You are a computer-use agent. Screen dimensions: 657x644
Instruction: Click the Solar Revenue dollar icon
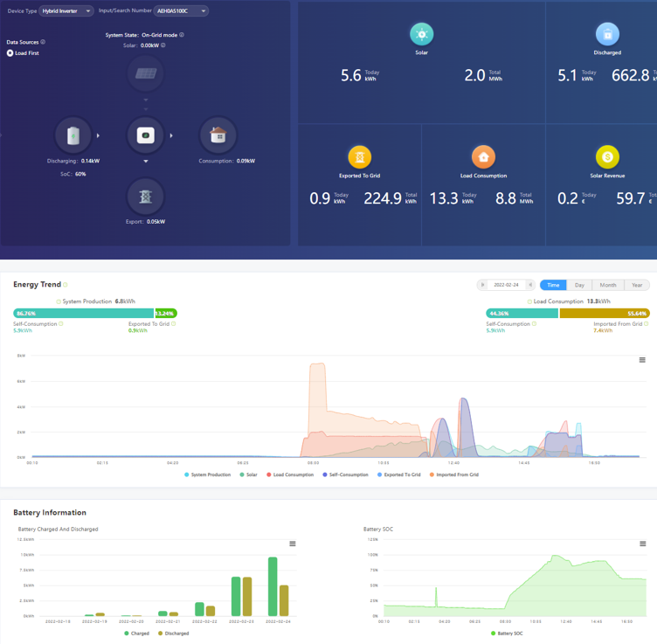click(607, 157)
